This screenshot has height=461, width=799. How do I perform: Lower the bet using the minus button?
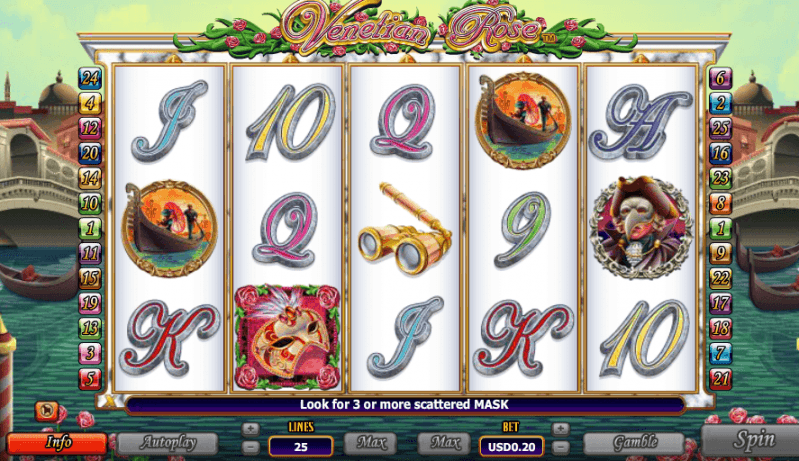click(560, 448)
